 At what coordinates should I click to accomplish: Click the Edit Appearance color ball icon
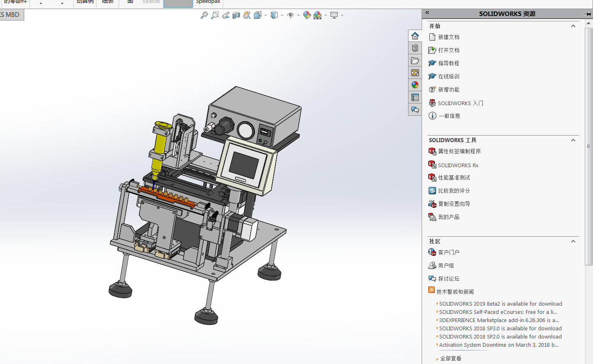(307, 16)
